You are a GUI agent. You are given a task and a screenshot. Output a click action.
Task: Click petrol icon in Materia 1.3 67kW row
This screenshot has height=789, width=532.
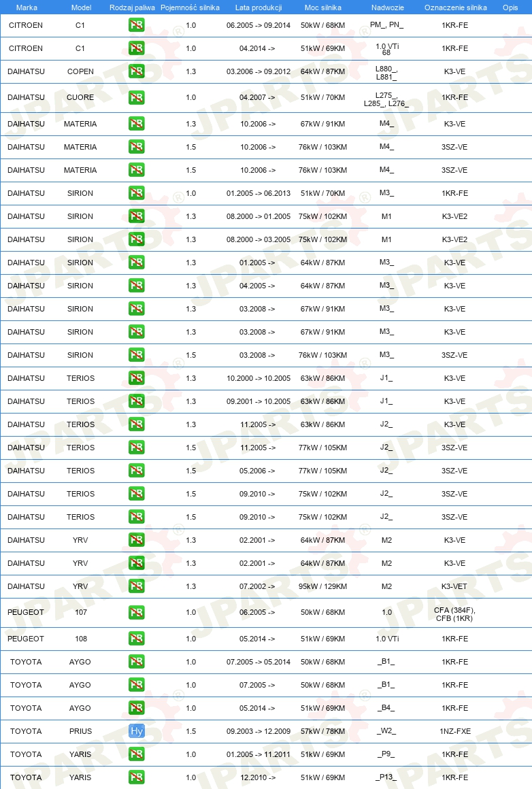[136, 124]
